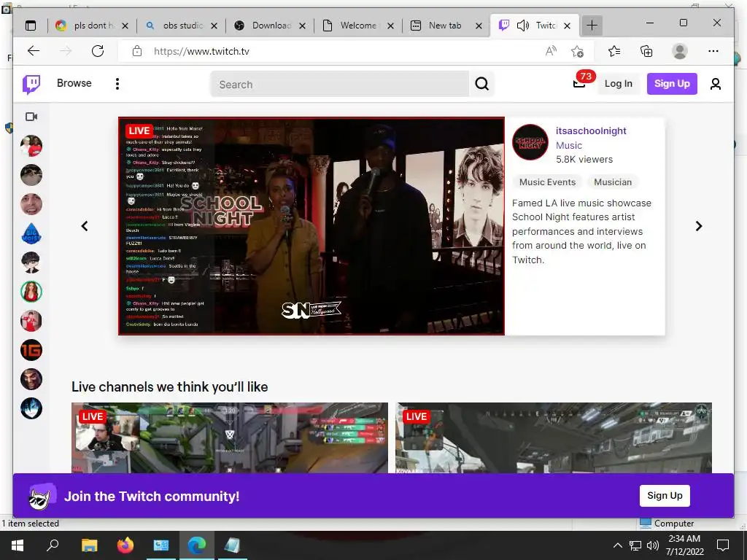This screenshot has height=560, width=747.
Task: Select the twitch.tv address bar URL
Action: tap(201, 52)
